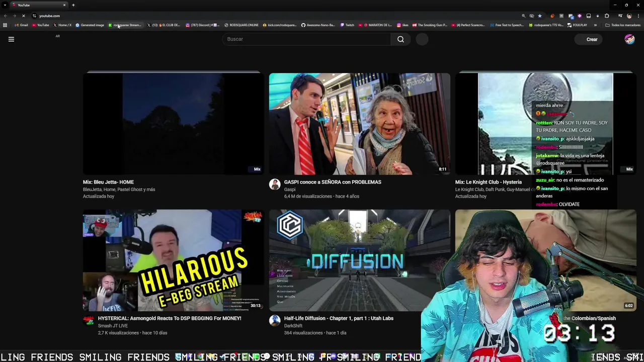Click the orange extension icon in toolbar
The height and width of the screenshot is (362, 644).
click(552, 16)
